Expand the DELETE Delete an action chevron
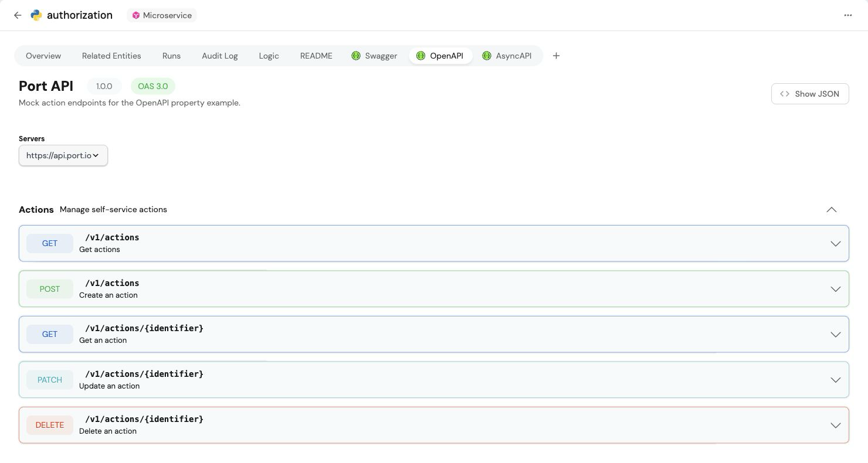Screen dimensions: 868x463 tap(835, 425)
